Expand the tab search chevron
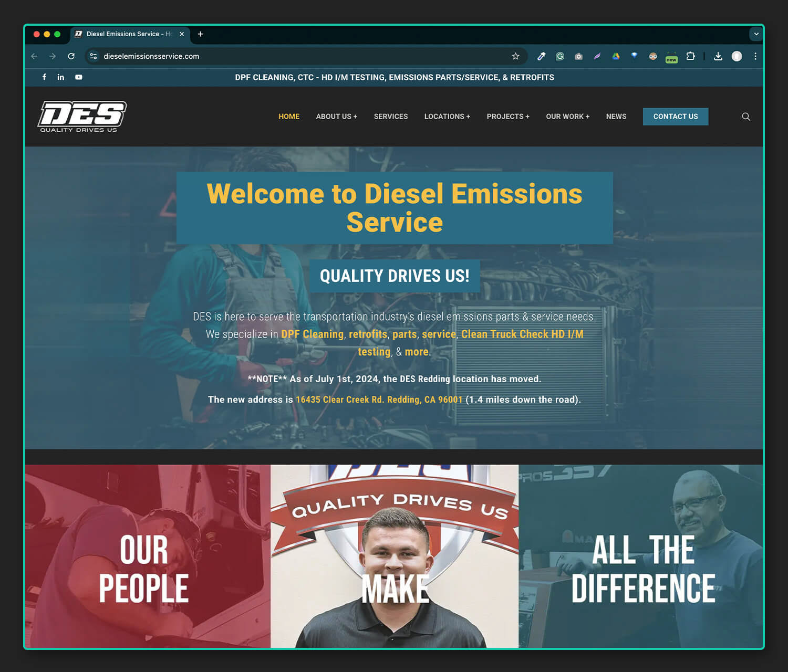The height and width of the screenshot is (672, 788). 756,34
